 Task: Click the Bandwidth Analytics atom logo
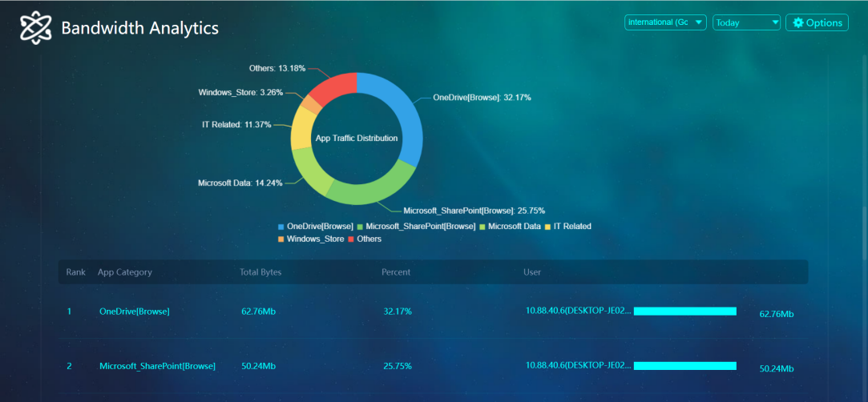pos(36,28)
